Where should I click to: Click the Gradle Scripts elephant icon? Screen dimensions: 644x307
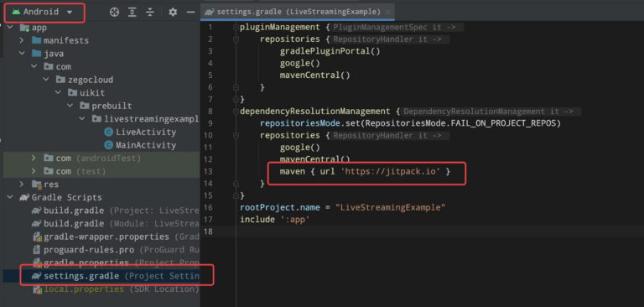tap(24, 198)
